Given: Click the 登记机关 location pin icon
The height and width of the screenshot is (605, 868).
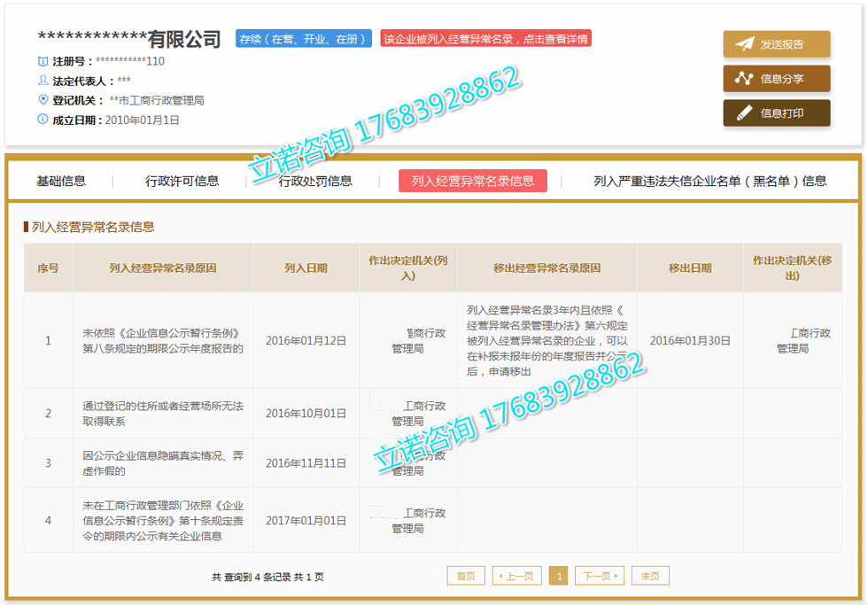Looking at the screenshot, I should point(43,100).
